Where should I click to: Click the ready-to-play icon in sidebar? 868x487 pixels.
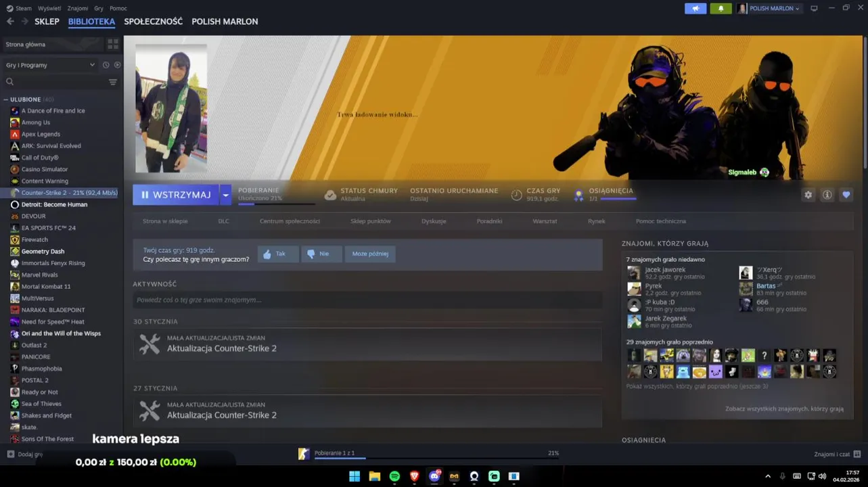[x=117, y=65]
